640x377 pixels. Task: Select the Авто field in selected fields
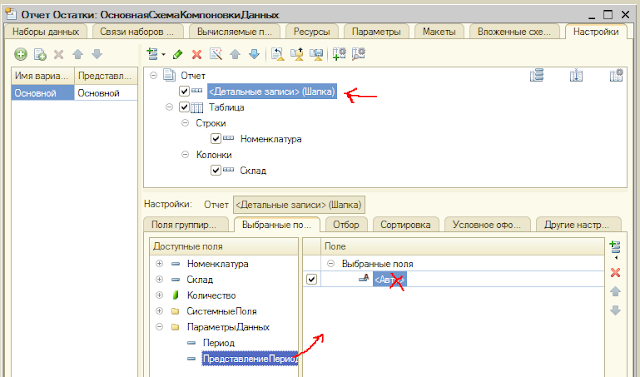(x=390, y=279)
